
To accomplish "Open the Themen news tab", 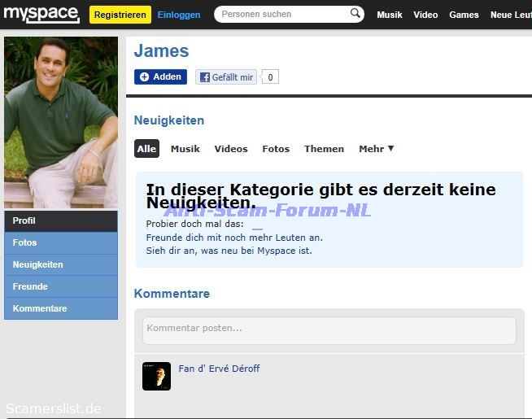I will 324,149.
